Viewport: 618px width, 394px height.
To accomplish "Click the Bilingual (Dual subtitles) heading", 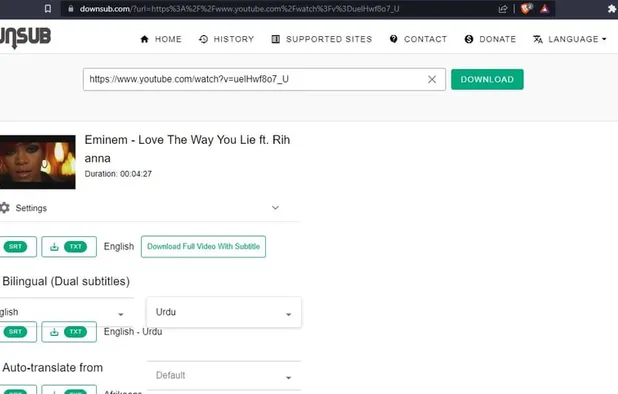I will pos(66,281).
